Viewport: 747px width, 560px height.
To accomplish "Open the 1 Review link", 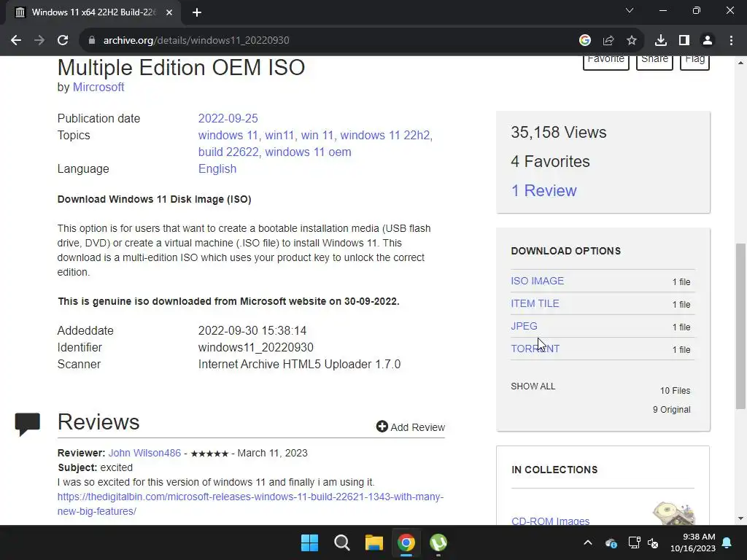I will point(543,190).
